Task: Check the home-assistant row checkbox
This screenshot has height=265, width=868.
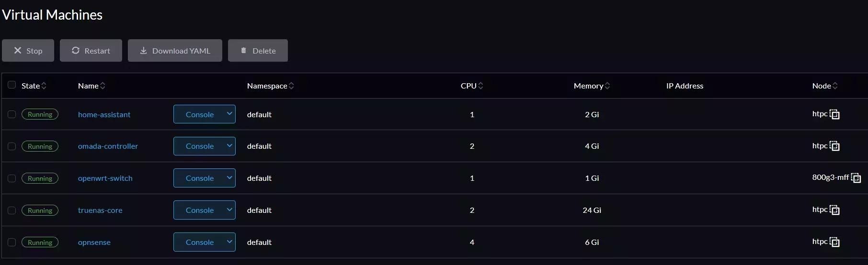Action: [x=12, y=114]
